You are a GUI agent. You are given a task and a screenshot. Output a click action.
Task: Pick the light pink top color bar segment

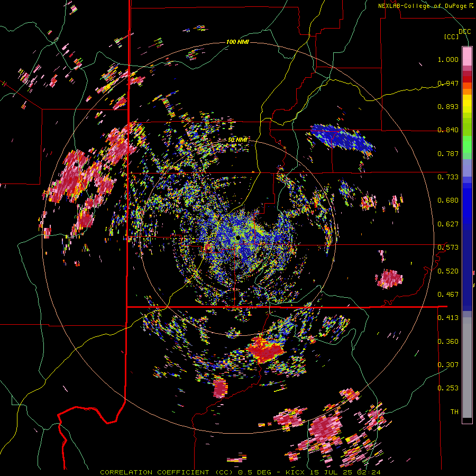coord(467,56)
